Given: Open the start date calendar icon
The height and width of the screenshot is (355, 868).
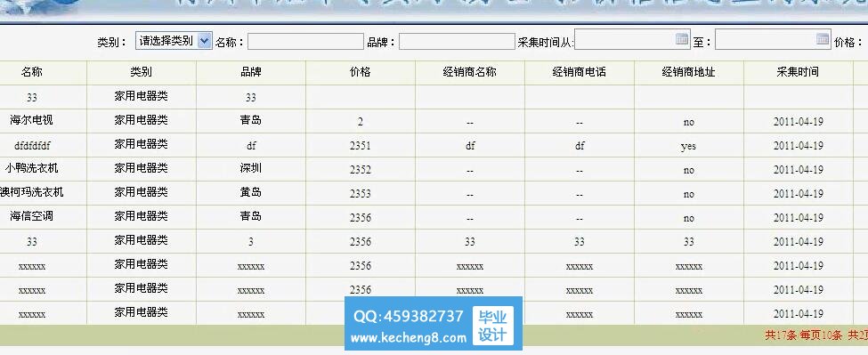Looking at the screenshot, I should coord(682,39).
